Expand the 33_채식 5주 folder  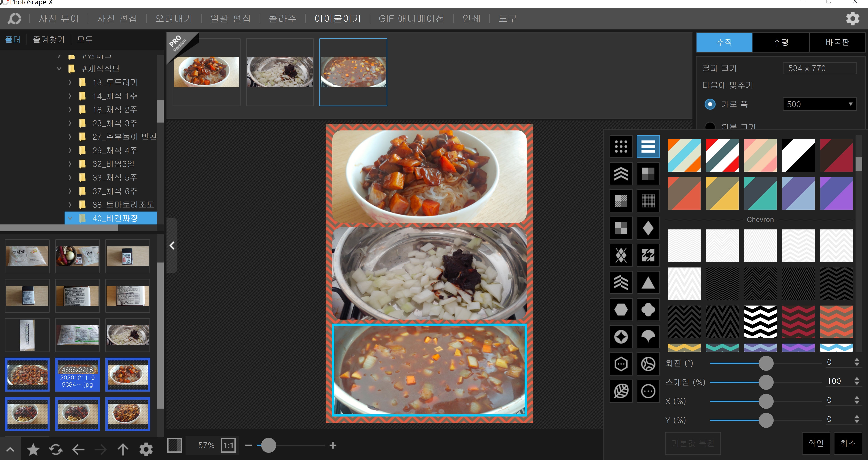click(70, 177)
